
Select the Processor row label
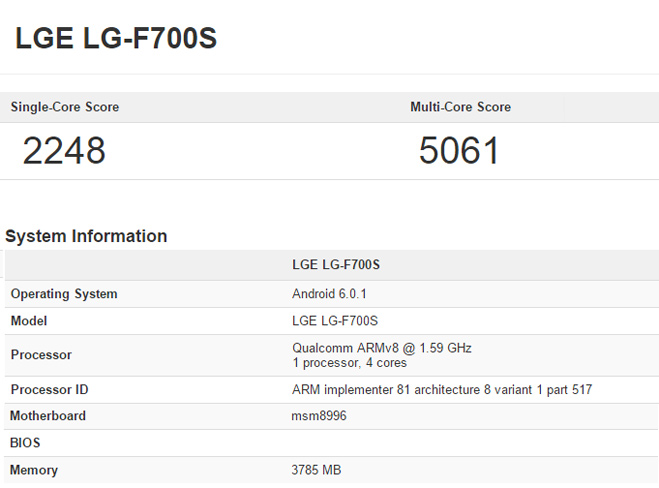tap(41, 355)
